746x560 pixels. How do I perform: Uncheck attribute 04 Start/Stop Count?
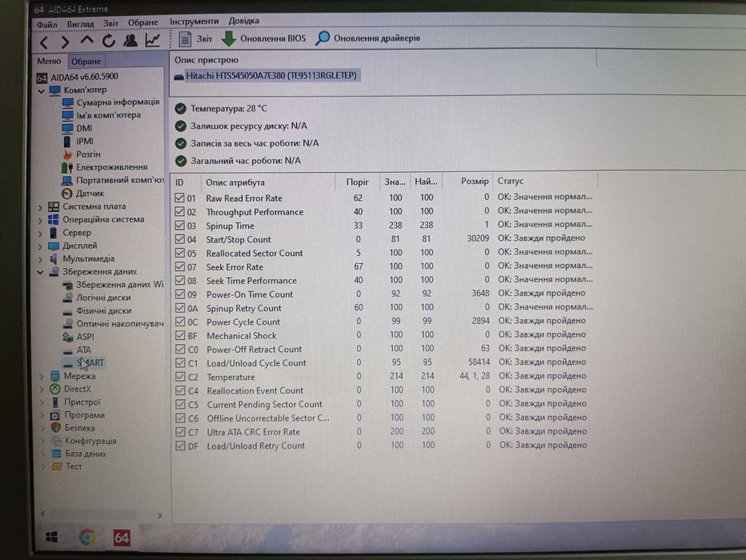(179, 239)
